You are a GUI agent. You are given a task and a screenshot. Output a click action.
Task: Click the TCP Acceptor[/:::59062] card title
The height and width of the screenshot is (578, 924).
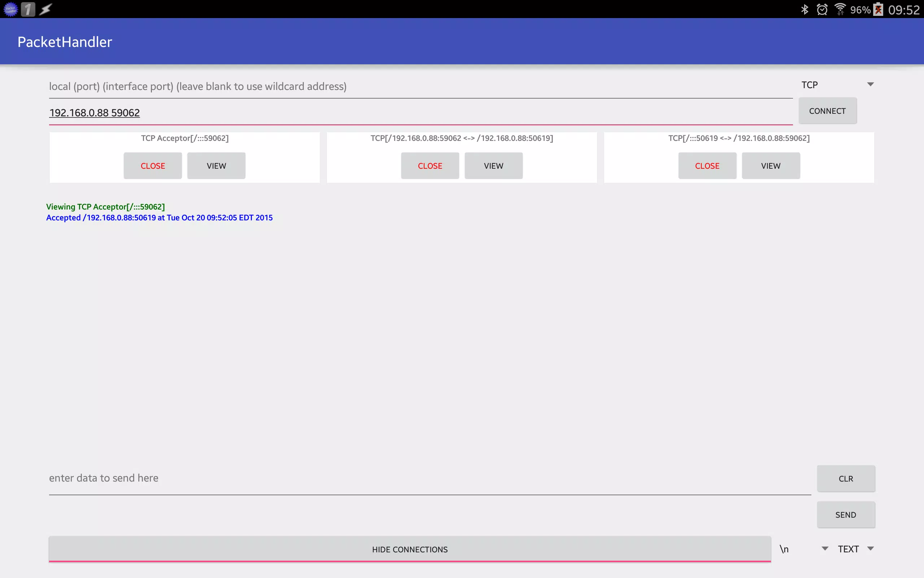(x=185, y=138)
